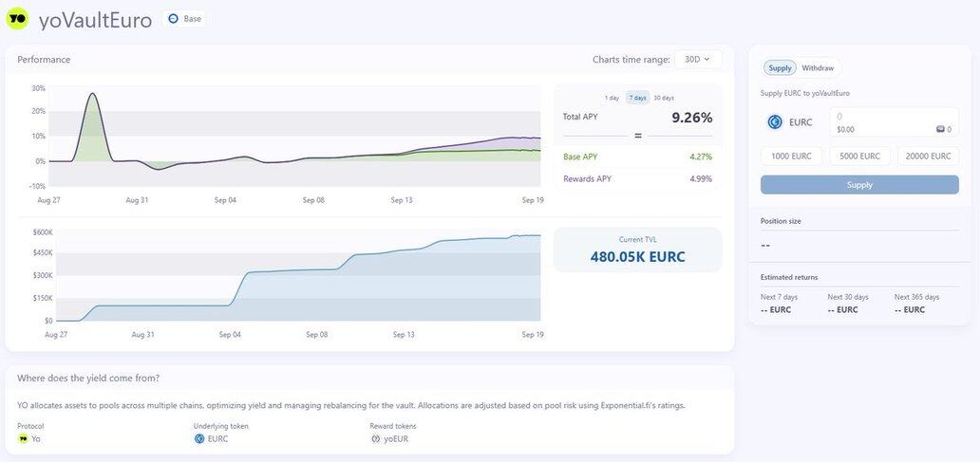Click the wallet balance icon
Image resolution: width=980 pixels, height=462 pixels.
940,129
